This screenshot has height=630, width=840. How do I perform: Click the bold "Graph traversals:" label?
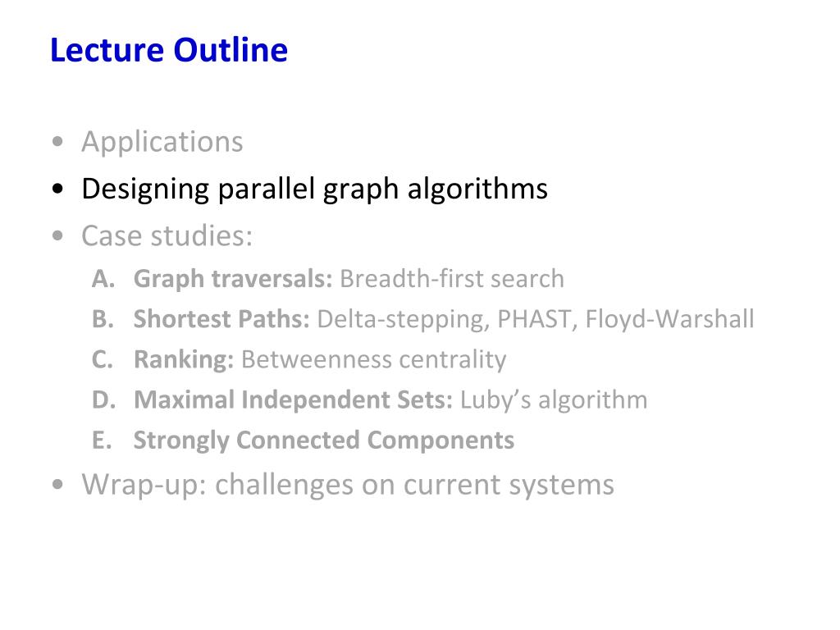pos(233,279)
